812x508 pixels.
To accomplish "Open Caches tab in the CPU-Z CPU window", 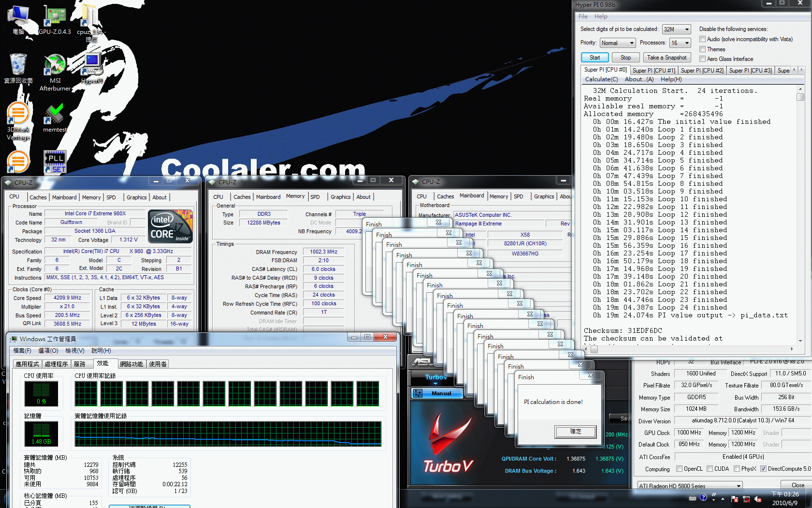I will (x=38, y=197).
